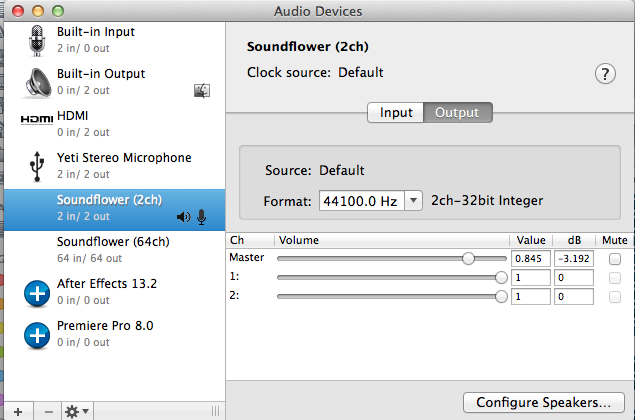Screen dimensions: 635x420
Task: Click the green zoom window button
Action: (58, 11)
